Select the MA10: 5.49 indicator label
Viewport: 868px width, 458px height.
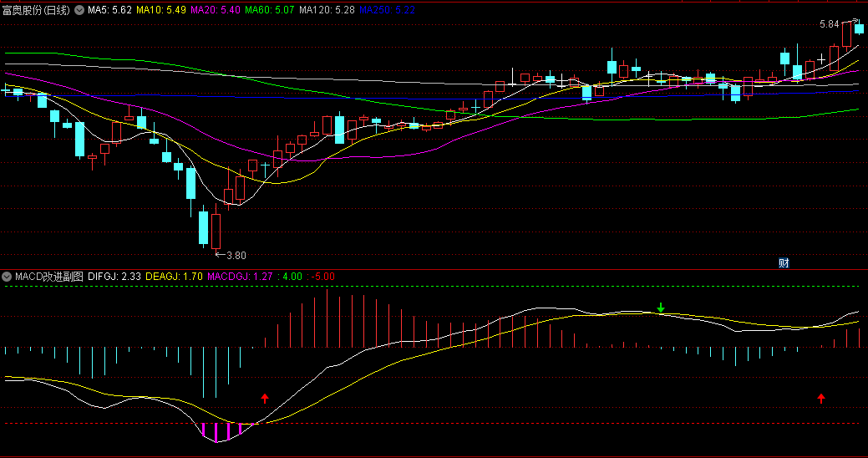tap(161, 10)
